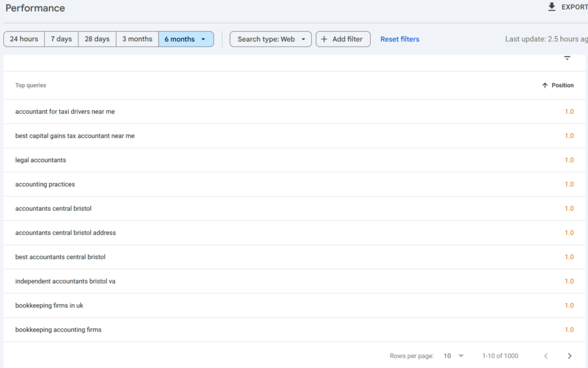Go to next page of results
Image resolution: width=588 pixels, height=368 pixels.
[x=569, y=356]
